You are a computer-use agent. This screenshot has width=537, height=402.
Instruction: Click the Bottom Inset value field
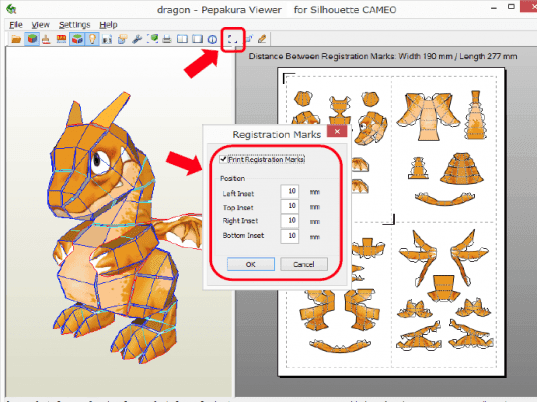[x=289, y=236]
